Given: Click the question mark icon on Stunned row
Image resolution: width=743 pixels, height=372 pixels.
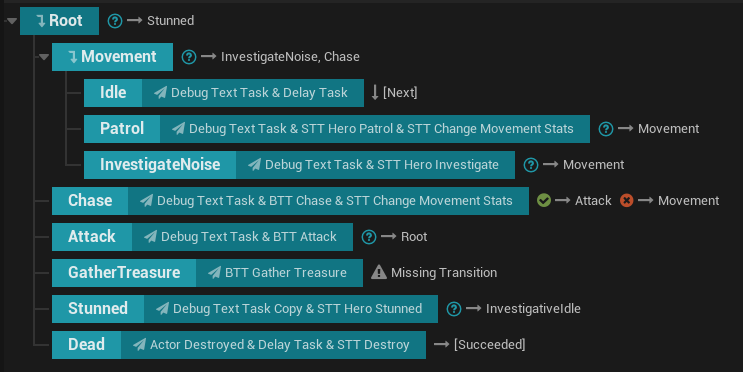Looking at the screenshot, I should [x=453, y=309].
